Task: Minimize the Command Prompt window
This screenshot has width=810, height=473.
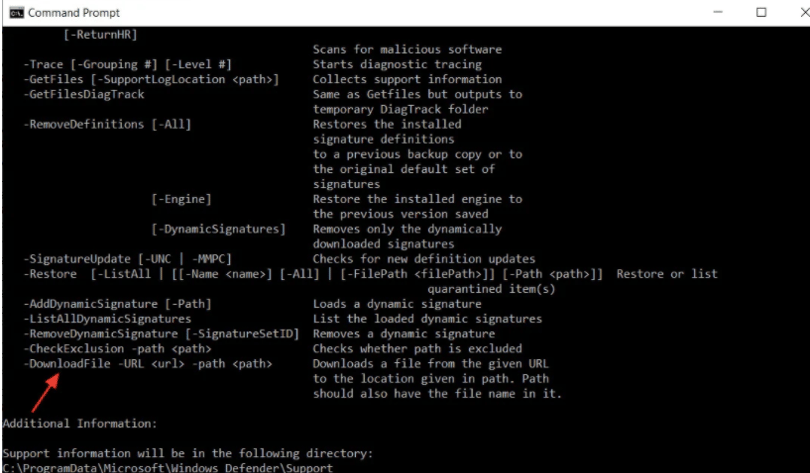Action: click(x=718, y=12)
